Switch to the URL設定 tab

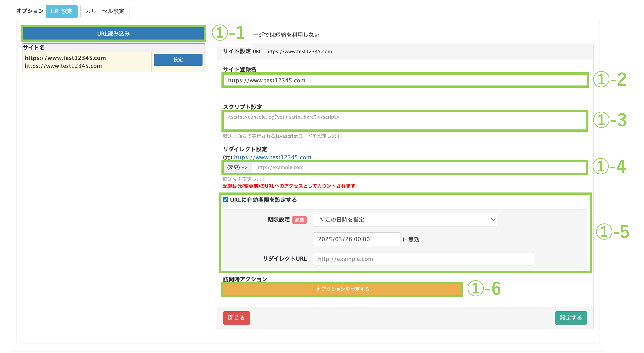(61, 11)
